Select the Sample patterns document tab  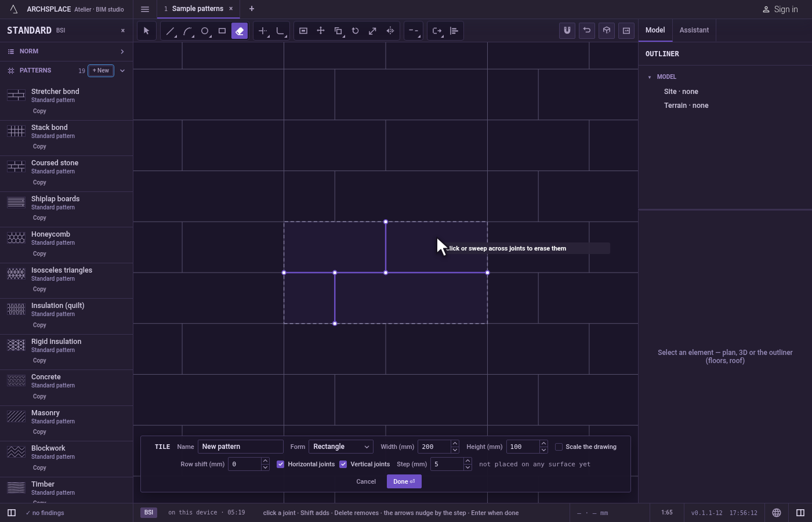click(x=197, y=9)
